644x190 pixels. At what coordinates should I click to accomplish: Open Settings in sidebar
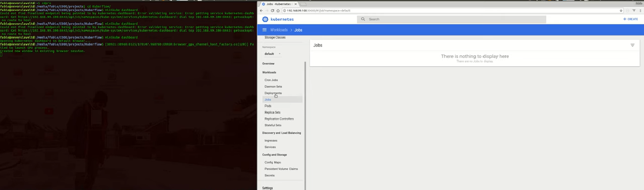click(x=267, y=188)
